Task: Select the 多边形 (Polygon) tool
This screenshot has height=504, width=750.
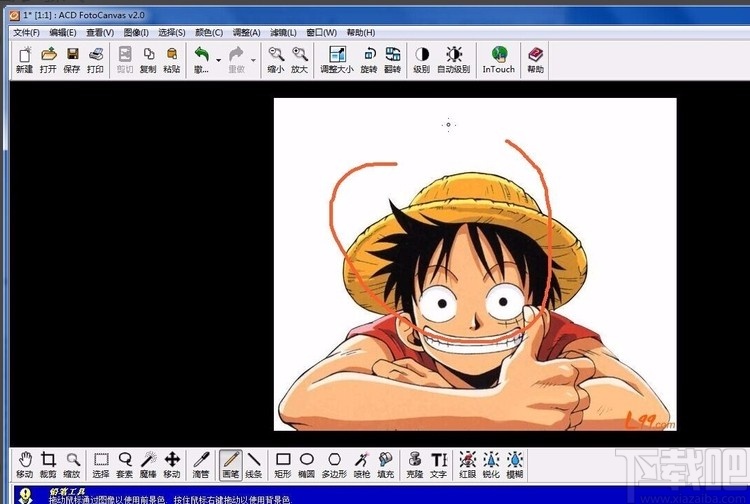Action: tap(334, 465)
